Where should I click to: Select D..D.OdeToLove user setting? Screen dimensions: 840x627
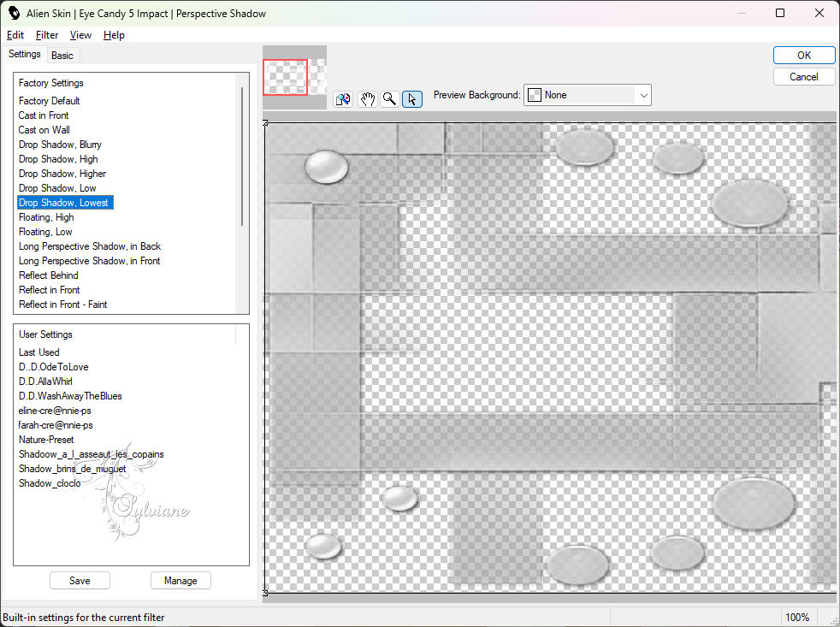(54, 367)
